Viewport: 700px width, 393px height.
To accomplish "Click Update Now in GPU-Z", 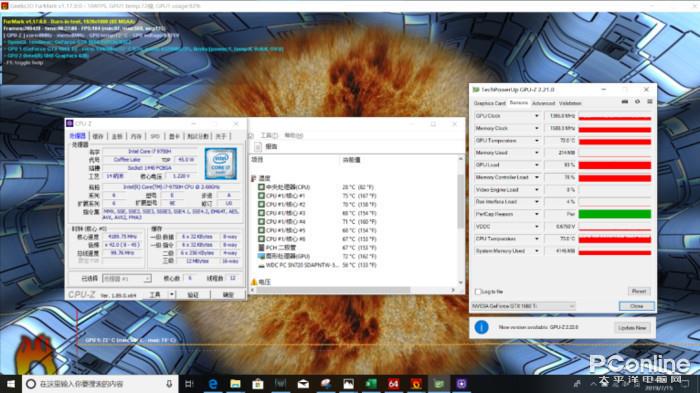I will [632, 328].
